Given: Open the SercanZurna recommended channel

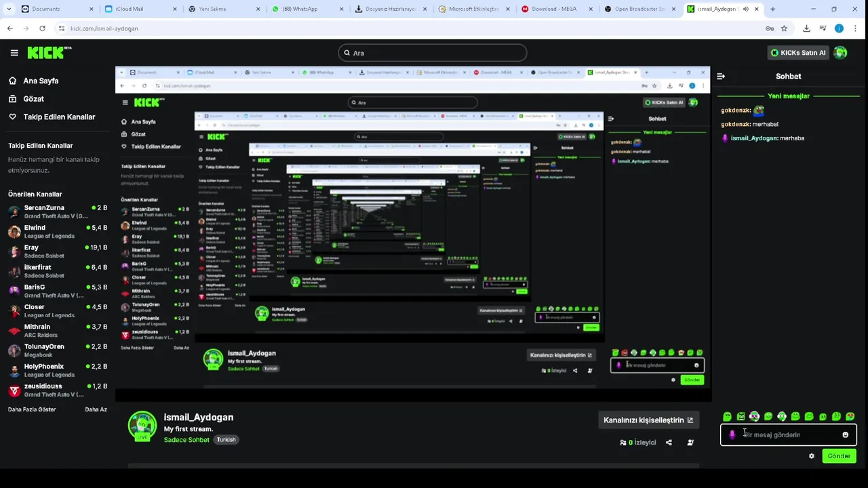Looking at the screenshot, I should tap(58, 212).
